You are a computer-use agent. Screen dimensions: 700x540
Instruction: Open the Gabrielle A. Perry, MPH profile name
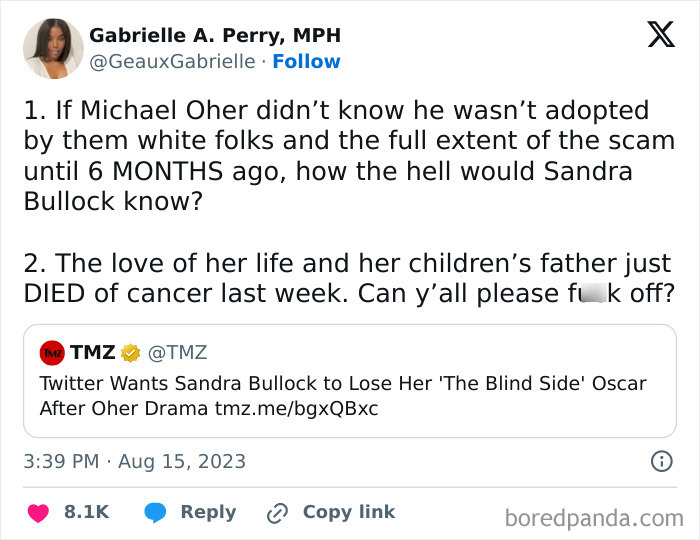tap(215, 35)
